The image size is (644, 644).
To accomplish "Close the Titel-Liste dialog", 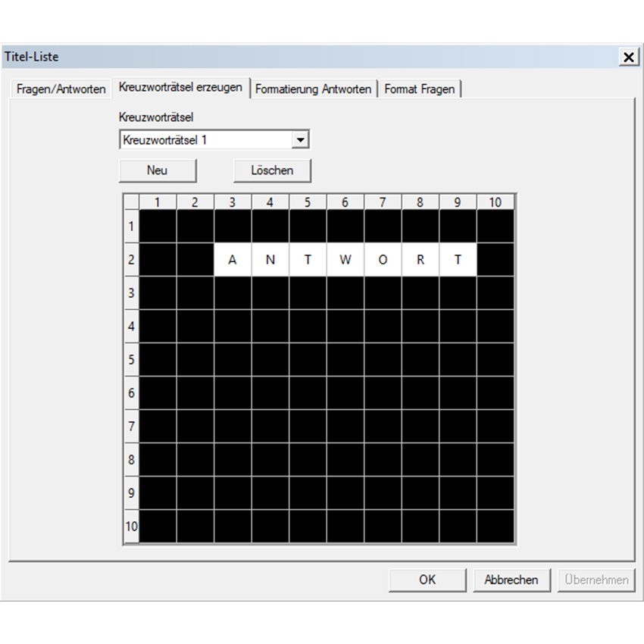I will point(628,57).
